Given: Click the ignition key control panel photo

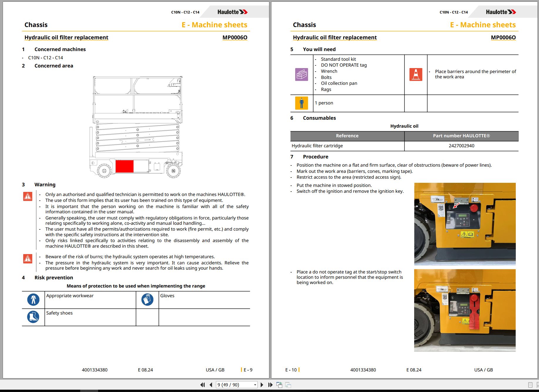Looking at the screenshot, I should point(465,224).
